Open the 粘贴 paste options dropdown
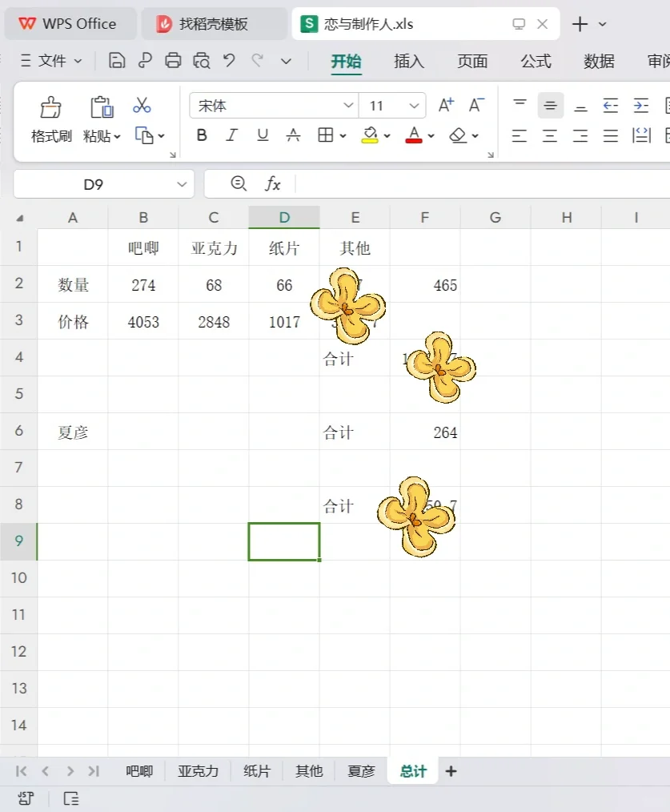670x812 pixels. pos(116,135)
